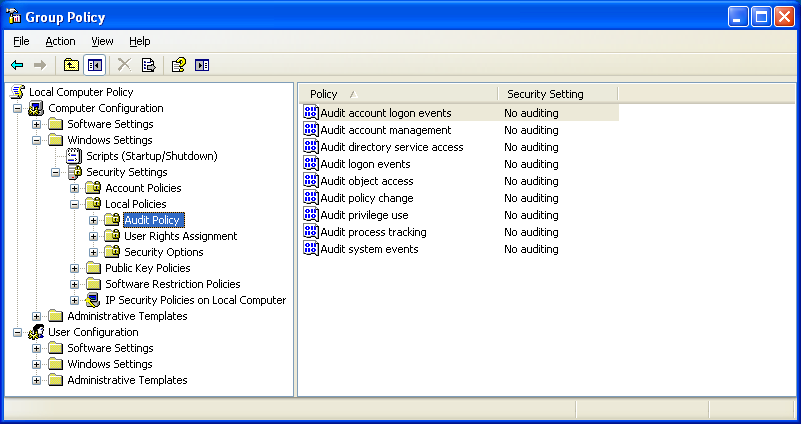Click the Local Computer Policy root icon
Screen dimensions: 801x424
click(x=17, y=92)
